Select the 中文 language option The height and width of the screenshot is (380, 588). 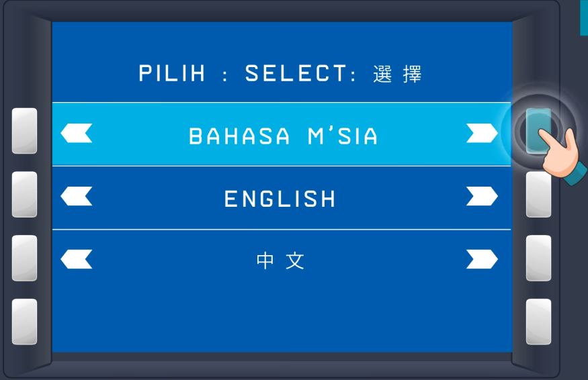point(281,260)
